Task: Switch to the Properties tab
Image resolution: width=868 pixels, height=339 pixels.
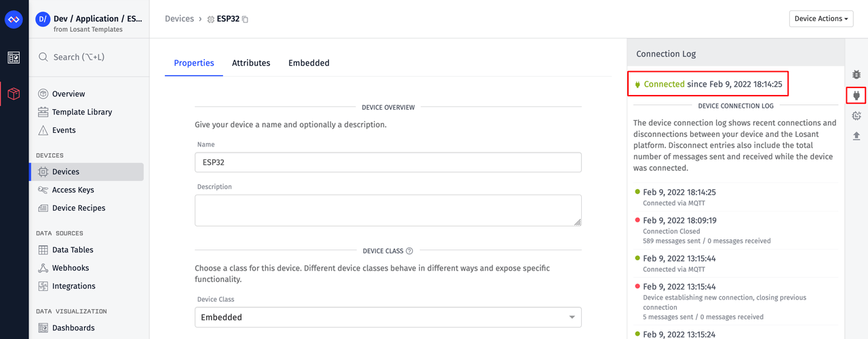Action: pos(194,63)
